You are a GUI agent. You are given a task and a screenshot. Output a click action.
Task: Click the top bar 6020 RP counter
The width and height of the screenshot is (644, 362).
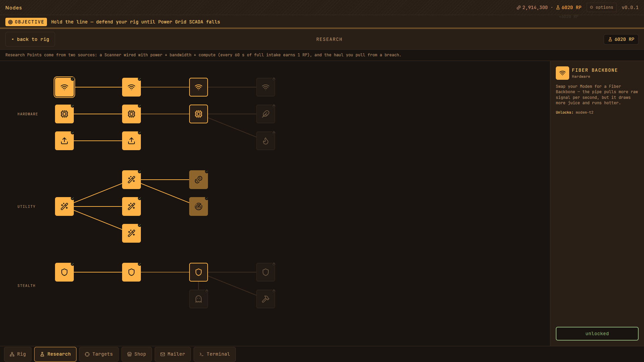pos(569,7)
